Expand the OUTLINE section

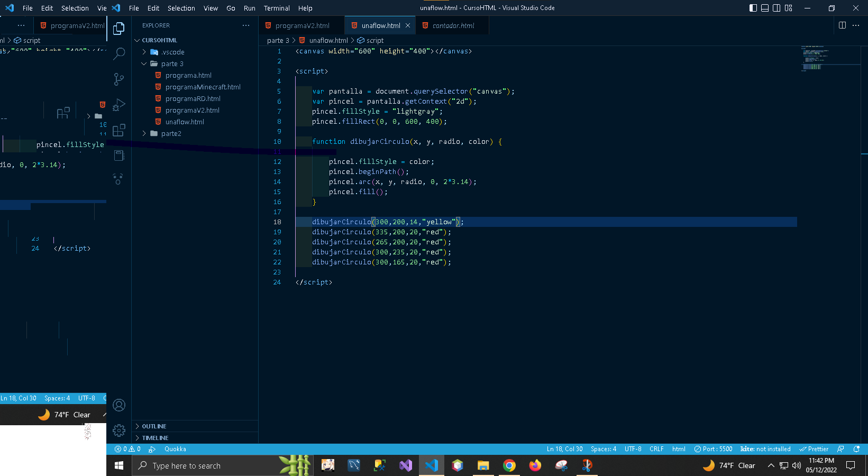(195, 426)
